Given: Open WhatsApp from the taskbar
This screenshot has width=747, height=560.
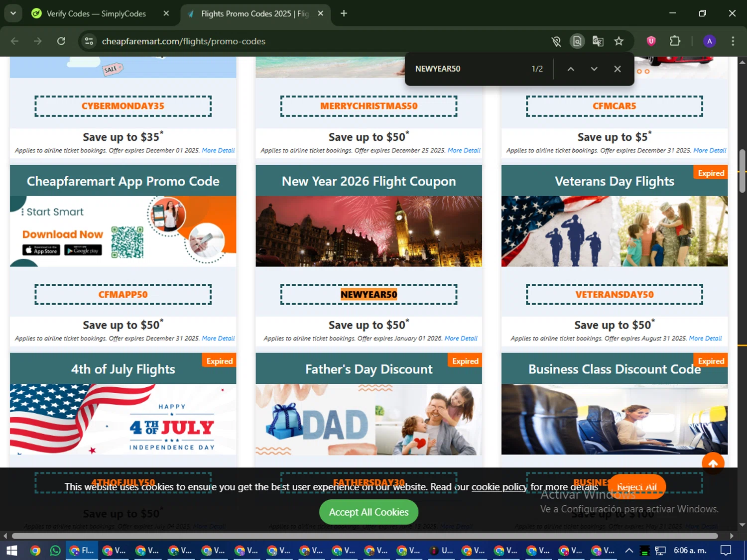Looking at the screenshot, I should pyautogui.click(x=55, y=550).
